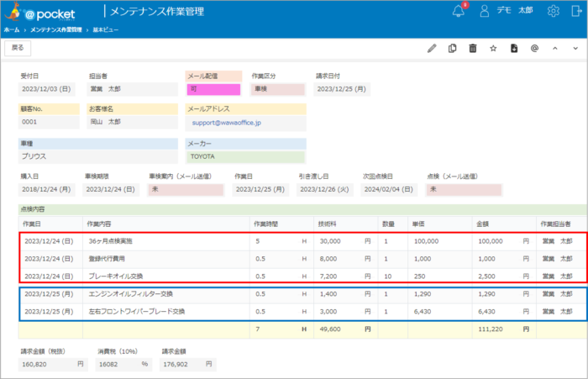Click 請求金額 (税抜) value 160,820

click(x=53, y=365)
